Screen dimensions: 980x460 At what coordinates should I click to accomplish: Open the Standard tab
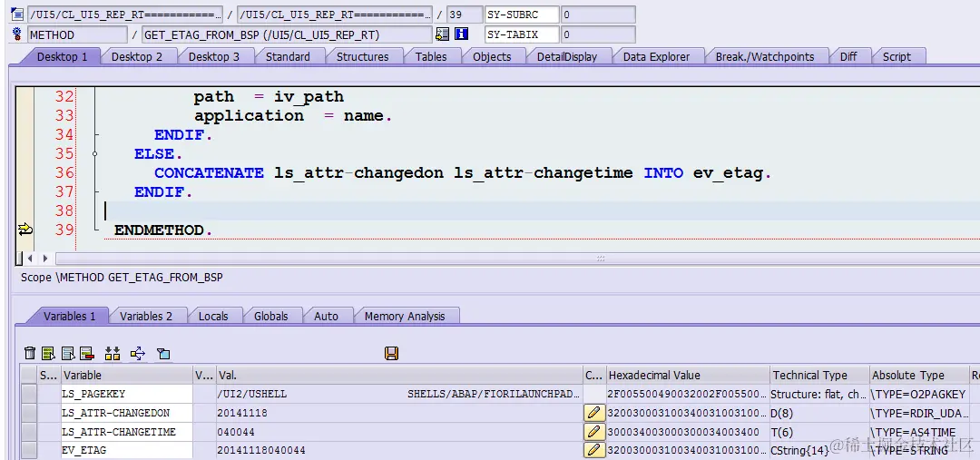click(288, 57)
